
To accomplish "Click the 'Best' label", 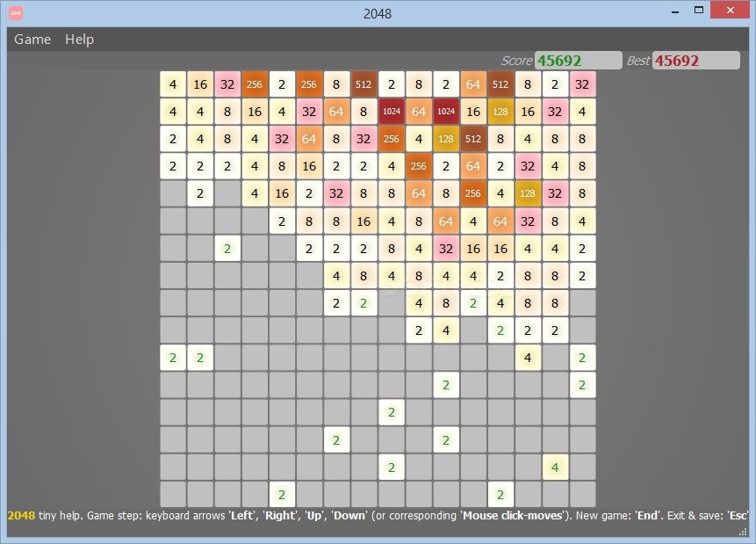I will (x=638, y=61).
